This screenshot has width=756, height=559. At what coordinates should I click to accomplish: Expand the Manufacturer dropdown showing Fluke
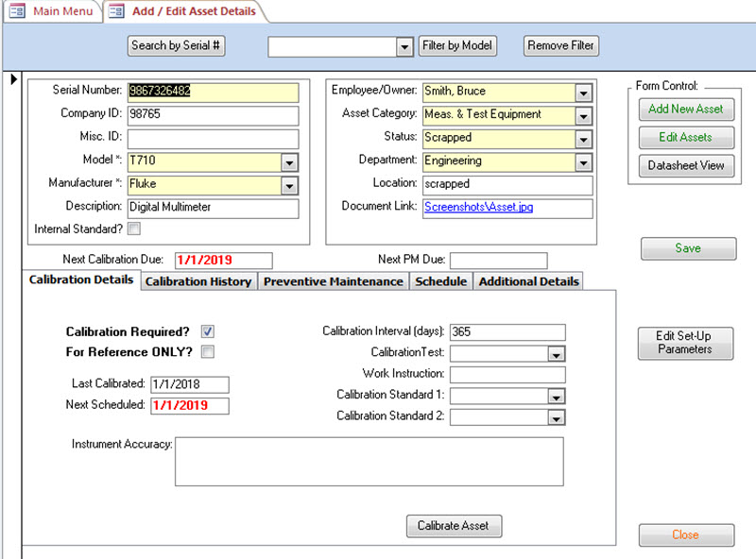pyautogui.click(x=290, y=185)
